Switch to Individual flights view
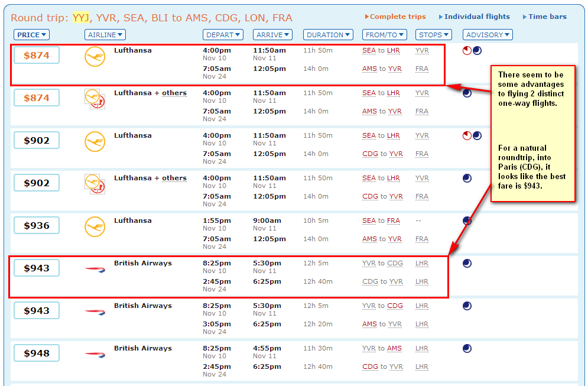The image size is (588, 386). click(x=475, y=17)
